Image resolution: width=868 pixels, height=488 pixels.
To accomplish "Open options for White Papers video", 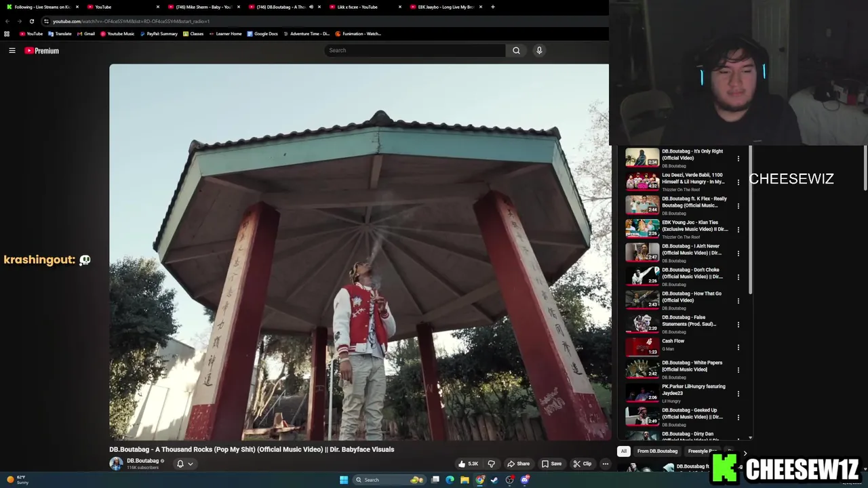I will [x=738, y=370].
